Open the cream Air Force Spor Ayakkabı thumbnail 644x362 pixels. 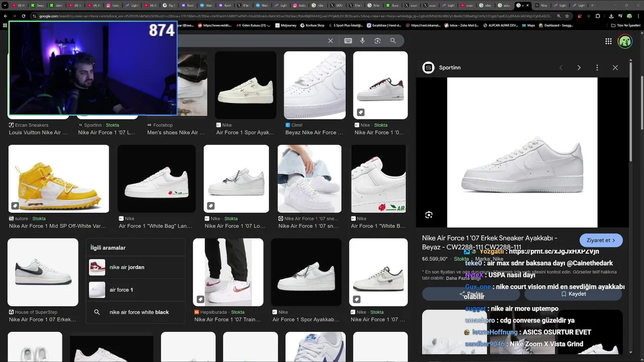246,85
